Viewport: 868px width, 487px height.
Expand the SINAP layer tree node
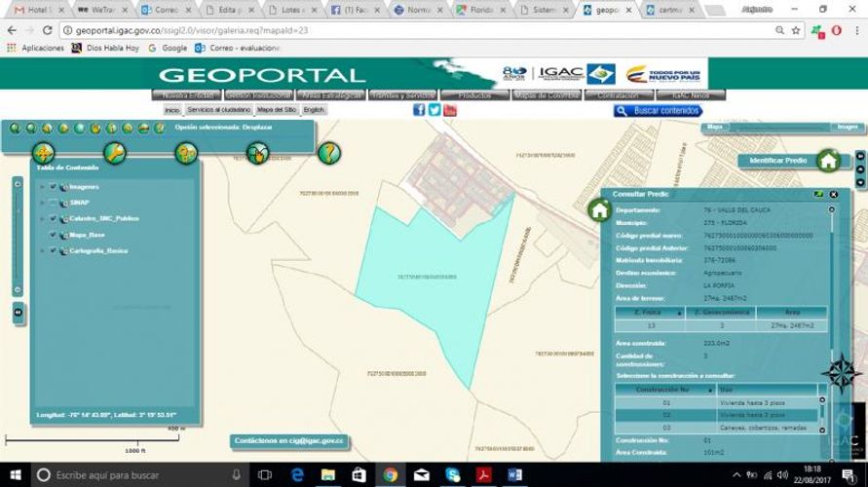pyautogui.click(x=42, y=203)
